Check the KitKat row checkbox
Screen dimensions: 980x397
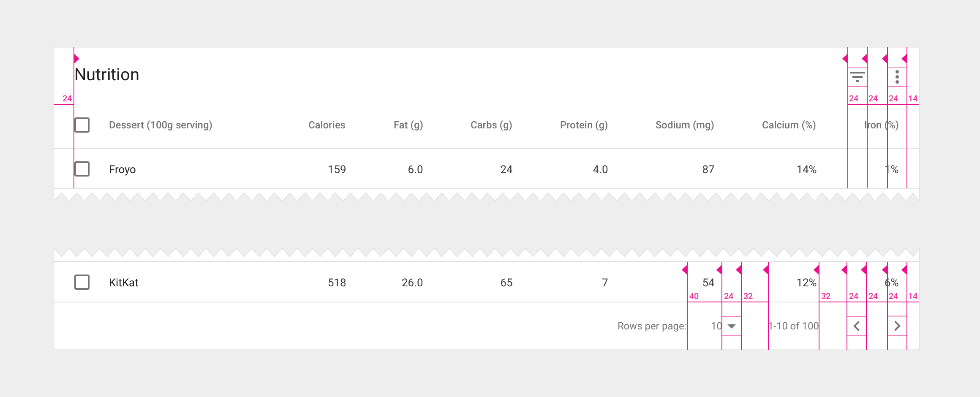pyautogui.click(x=82, y=282)
